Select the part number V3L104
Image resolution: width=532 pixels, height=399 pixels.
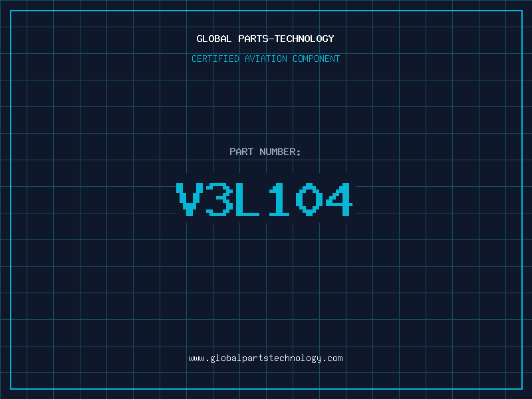[x=265, y=199]
